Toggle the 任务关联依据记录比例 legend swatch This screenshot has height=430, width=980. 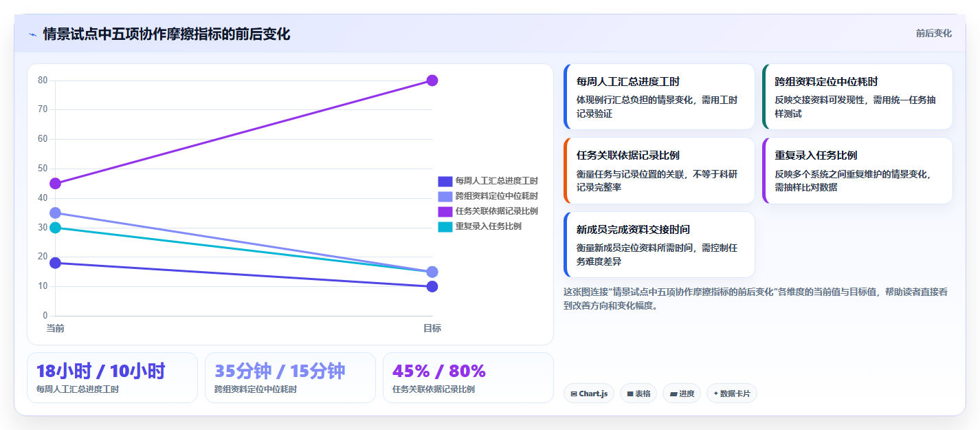pos(445,211)
